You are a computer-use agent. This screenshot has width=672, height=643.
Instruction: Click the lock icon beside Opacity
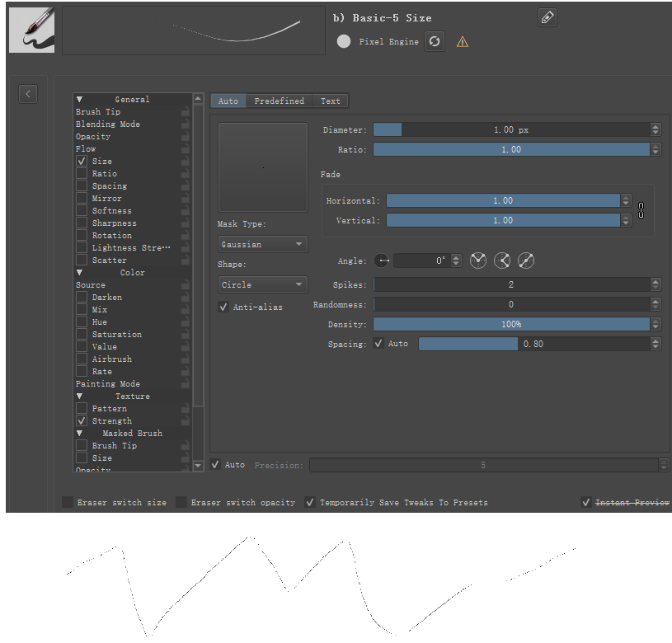(186, 137)
